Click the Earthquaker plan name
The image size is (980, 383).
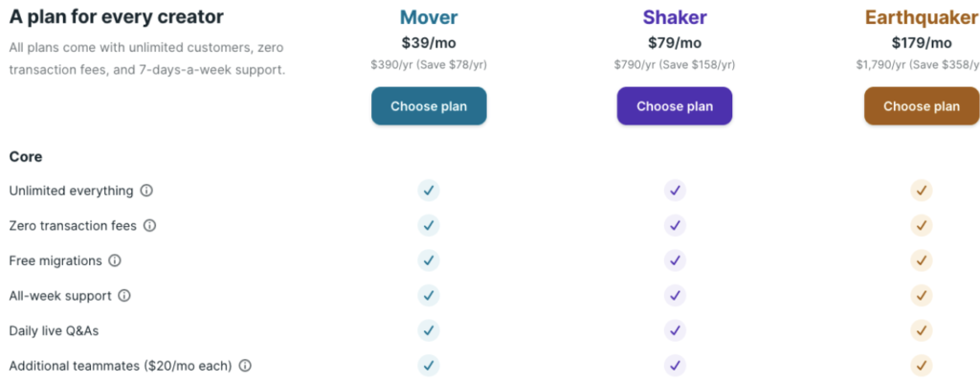pos(922,17)
